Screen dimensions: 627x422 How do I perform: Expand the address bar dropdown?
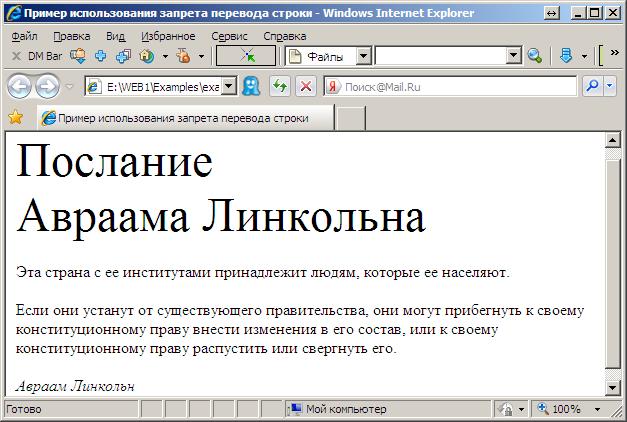[x=229, y=86]
